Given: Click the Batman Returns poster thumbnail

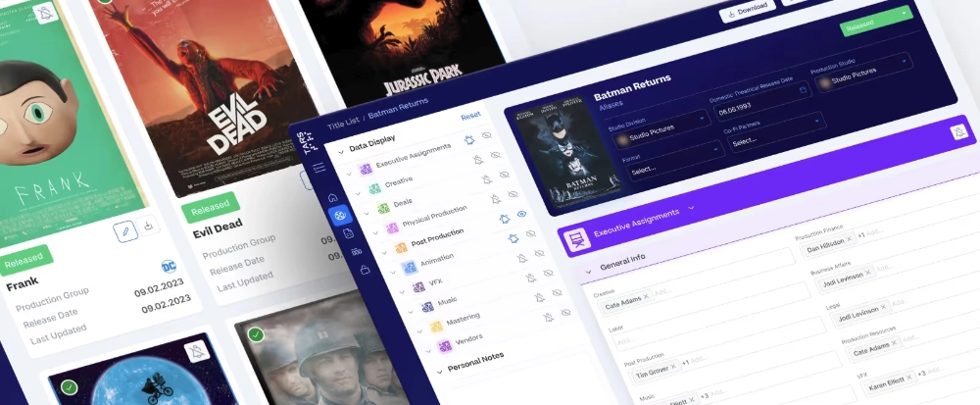Looking at the screenshot, I should (x=567, y=154).
